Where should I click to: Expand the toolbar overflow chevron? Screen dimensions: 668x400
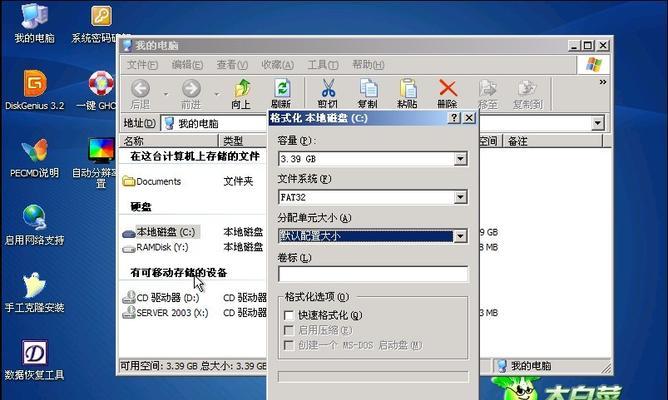pos(602,82)
